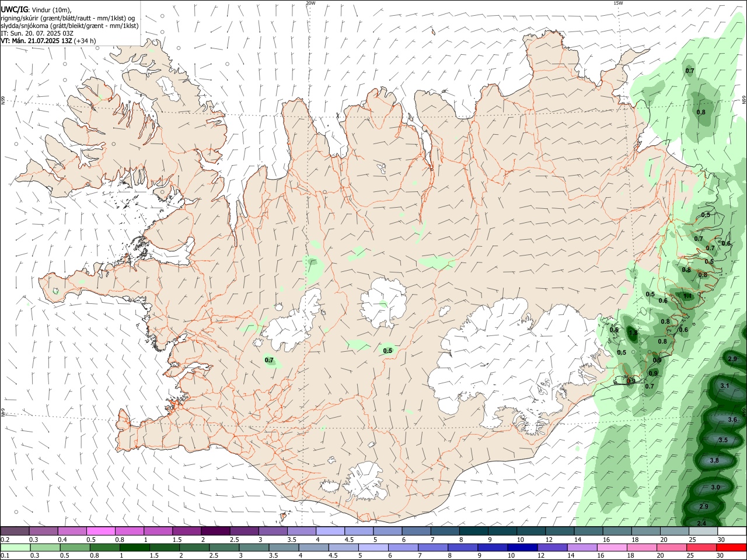747x560 pixels.
Task: Pick the pale grey 25 swatch in snow scale
Action: [x=703, y=531]
